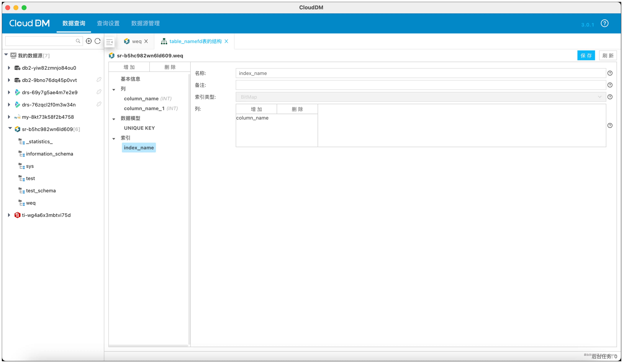Click the ti-wg4a6x3mbtvi75d TiDB icon

pos(17,215)
